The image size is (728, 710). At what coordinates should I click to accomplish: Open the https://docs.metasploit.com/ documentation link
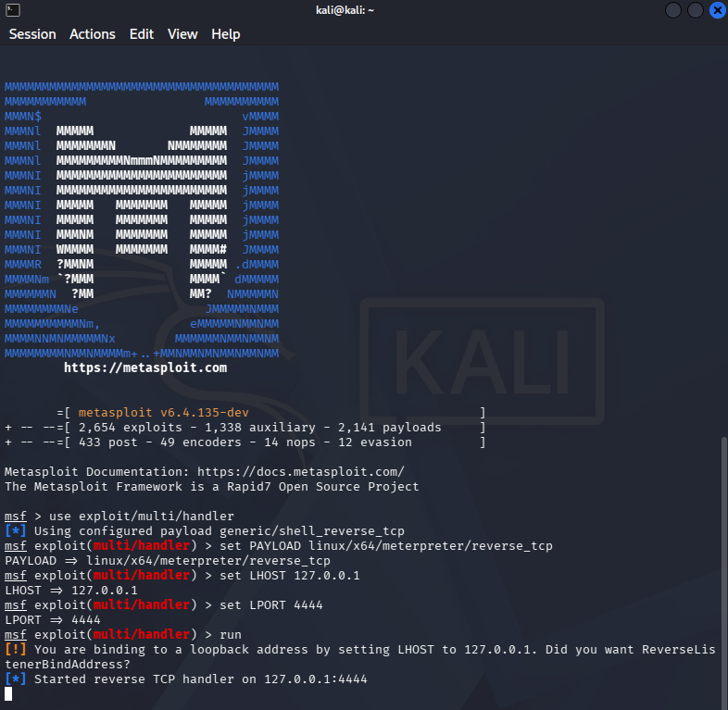click(x=301, y=472)
